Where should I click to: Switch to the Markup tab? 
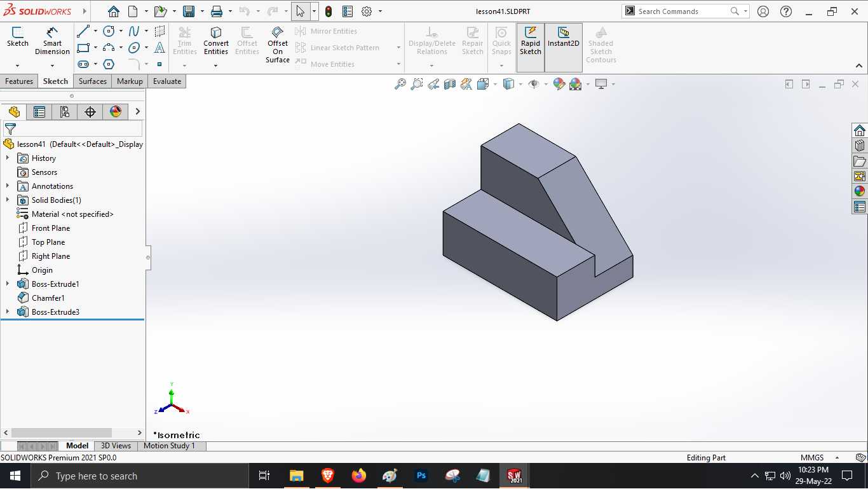[130, 81]
